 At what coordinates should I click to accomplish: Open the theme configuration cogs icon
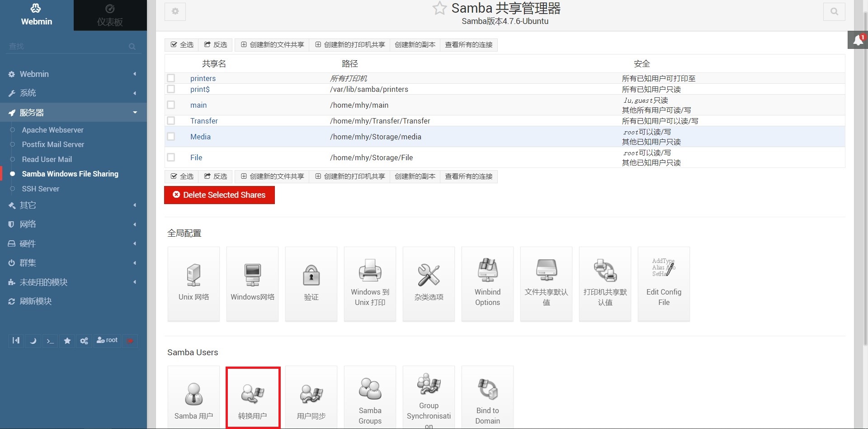[x=84, y=340]
